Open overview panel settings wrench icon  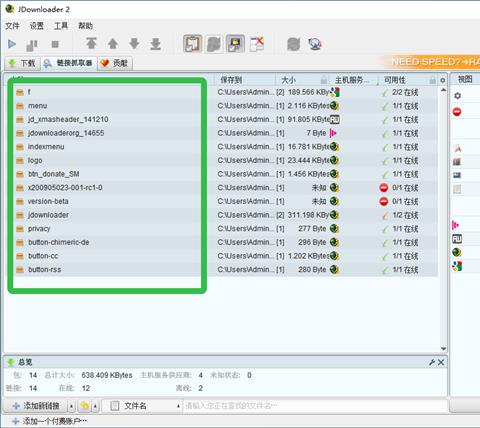tap(432, 362)
